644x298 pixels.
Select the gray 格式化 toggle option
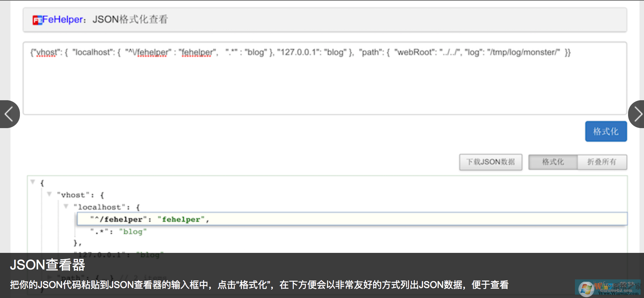click(553, 162)
